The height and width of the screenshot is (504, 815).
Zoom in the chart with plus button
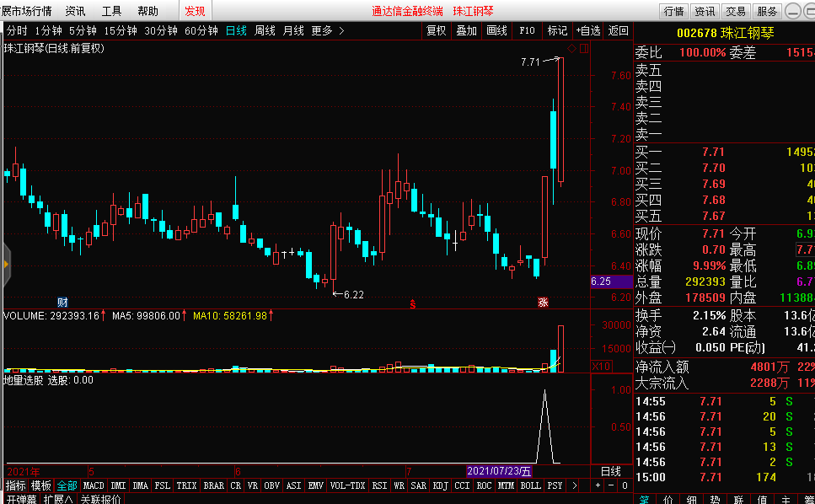tap(598, 485)
